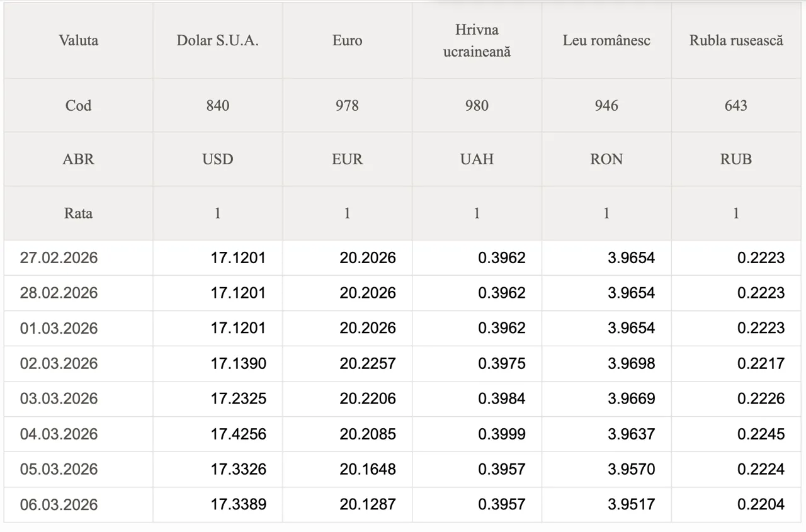806x532 pixels.
Task: Select the Rubla rusească header
Action: [736, 40]
